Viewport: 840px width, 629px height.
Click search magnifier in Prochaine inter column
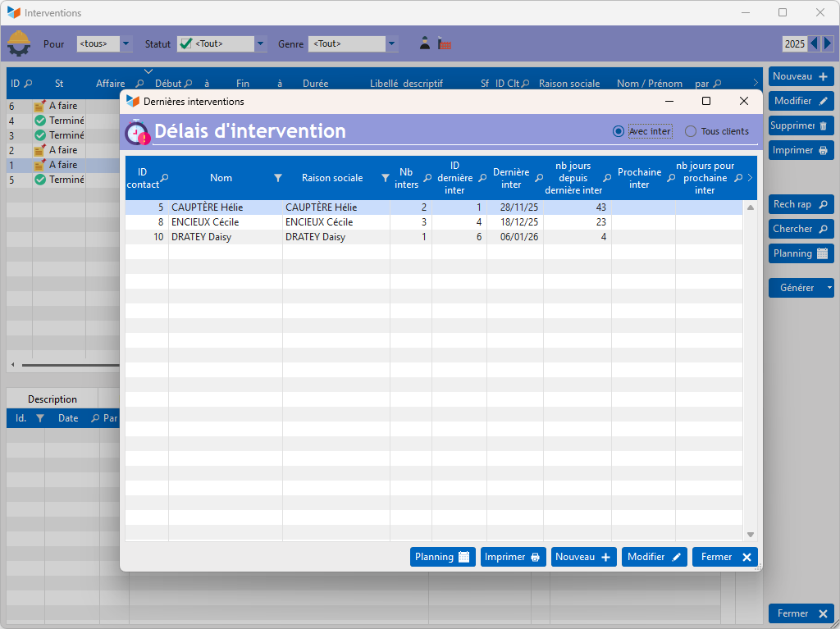(671, 178)
